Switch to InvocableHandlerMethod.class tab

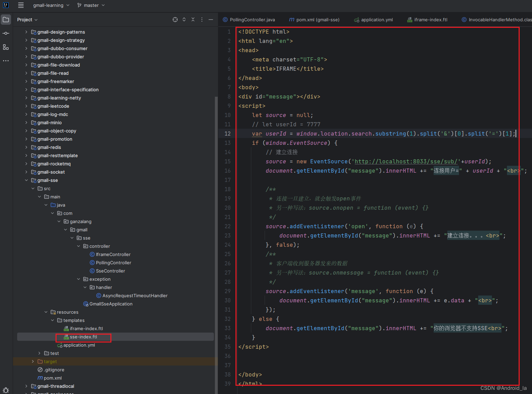click(497, 20)
